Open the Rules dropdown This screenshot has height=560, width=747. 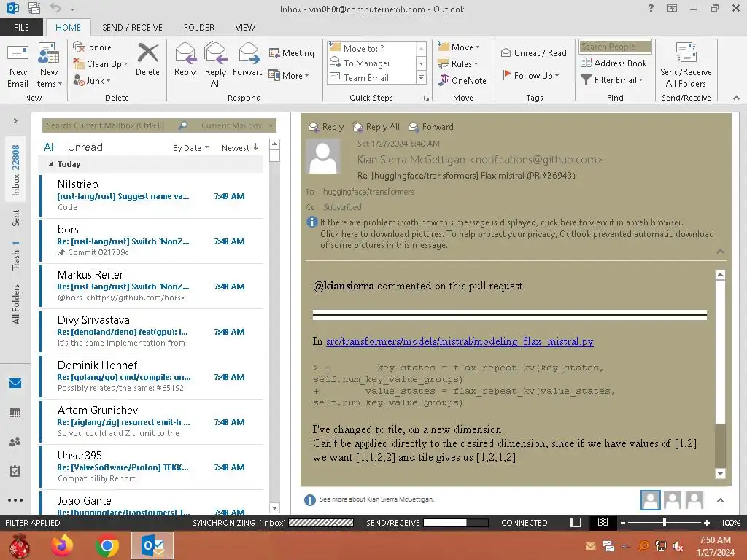pos(458,64)
